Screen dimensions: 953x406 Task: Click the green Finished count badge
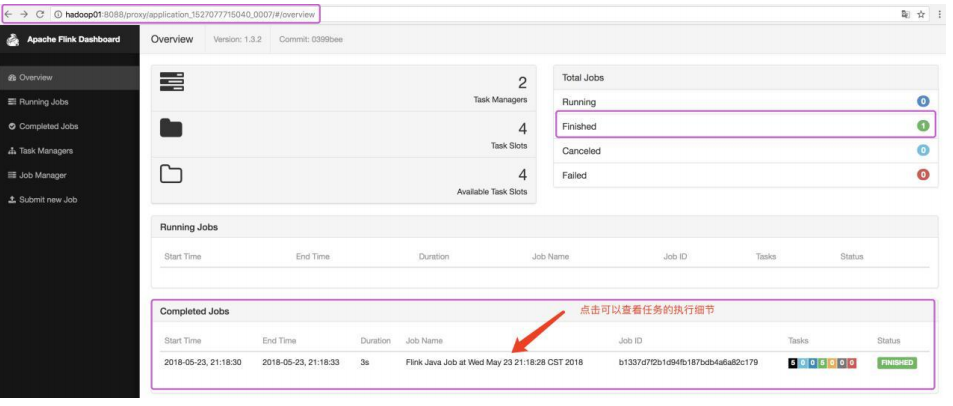coord(923,126)
